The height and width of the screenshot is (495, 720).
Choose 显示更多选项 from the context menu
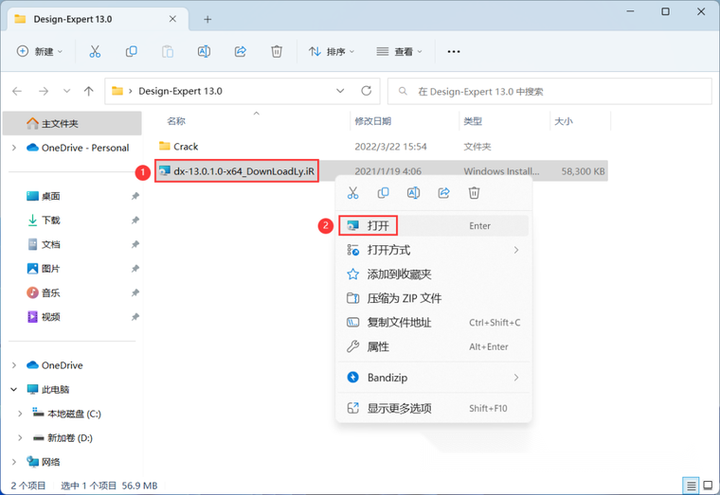coord(433,408)
